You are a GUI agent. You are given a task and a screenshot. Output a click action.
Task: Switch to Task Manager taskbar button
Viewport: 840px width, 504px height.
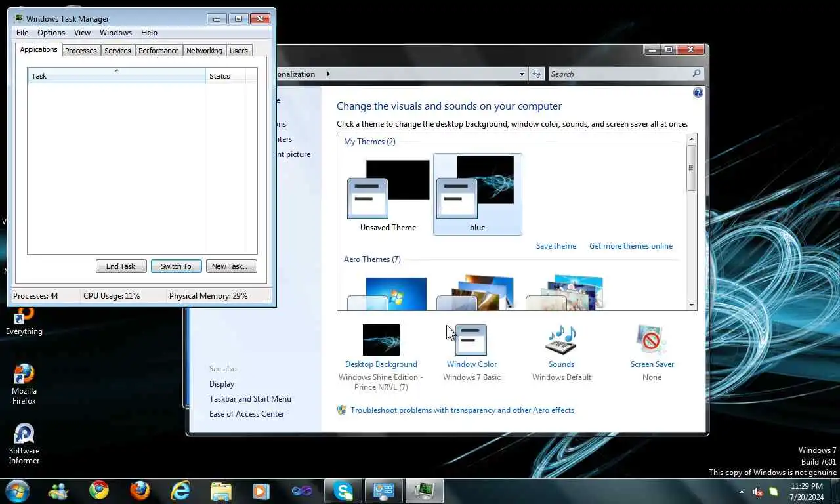click(x=425, y=491)
